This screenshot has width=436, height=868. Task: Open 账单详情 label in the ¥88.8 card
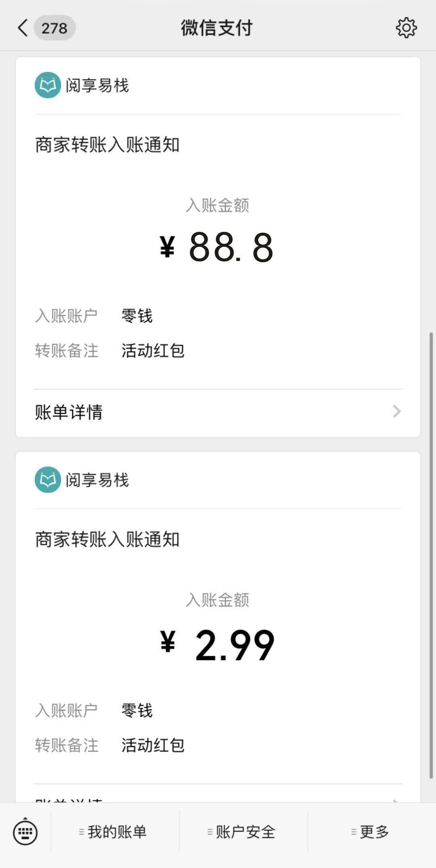69,412
